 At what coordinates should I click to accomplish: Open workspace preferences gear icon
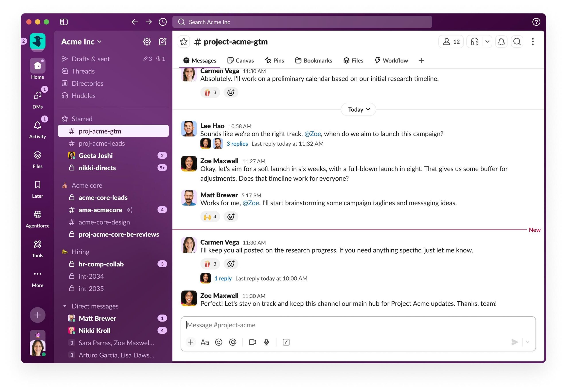tap(147, 41)
